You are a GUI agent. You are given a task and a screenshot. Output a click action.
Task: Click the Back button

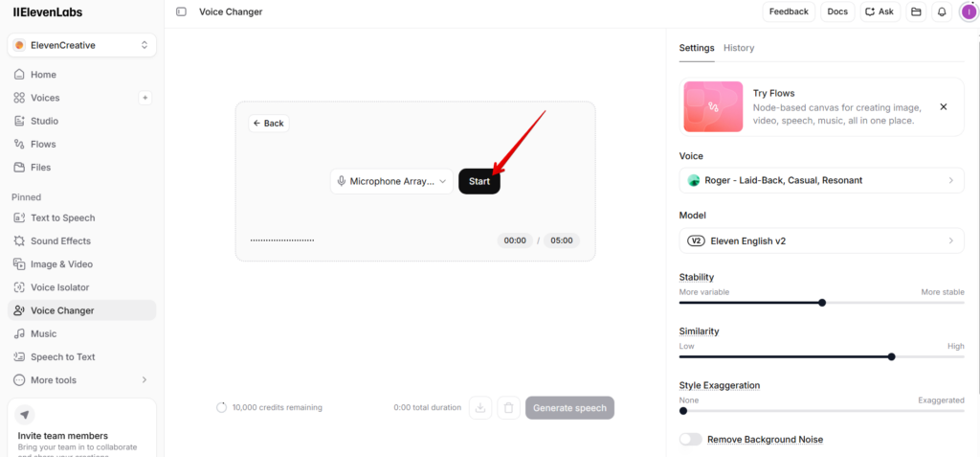(269, 124)
